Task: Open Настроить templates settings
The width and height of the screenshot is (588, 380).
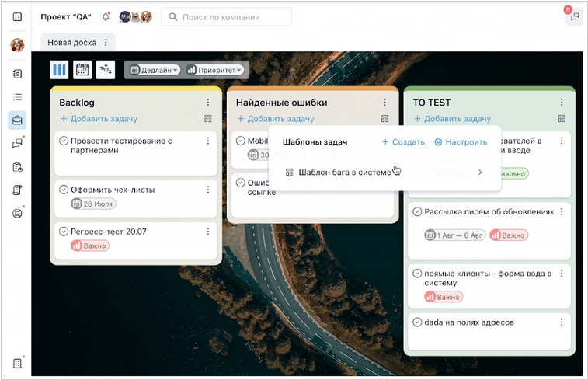Action: tap(461, 142)
